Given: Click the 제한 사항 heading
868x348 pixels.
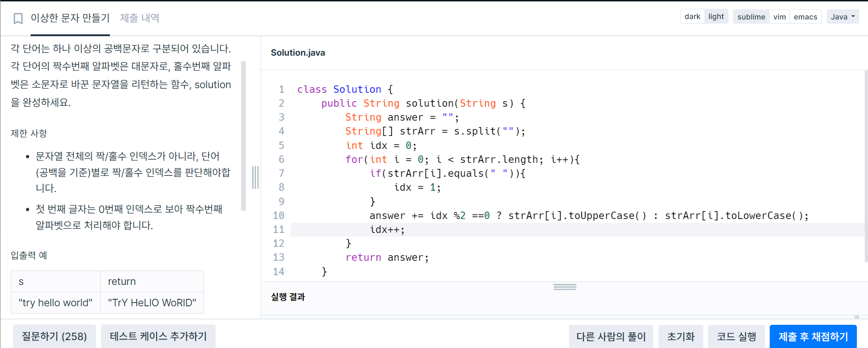Looking at the screenshot, I should [x=29, y=134].
